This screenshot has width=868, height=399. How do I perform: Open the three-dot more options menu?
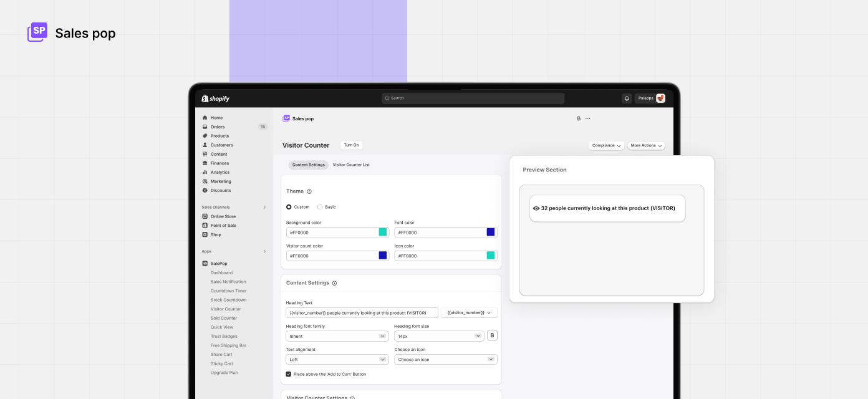587,118
